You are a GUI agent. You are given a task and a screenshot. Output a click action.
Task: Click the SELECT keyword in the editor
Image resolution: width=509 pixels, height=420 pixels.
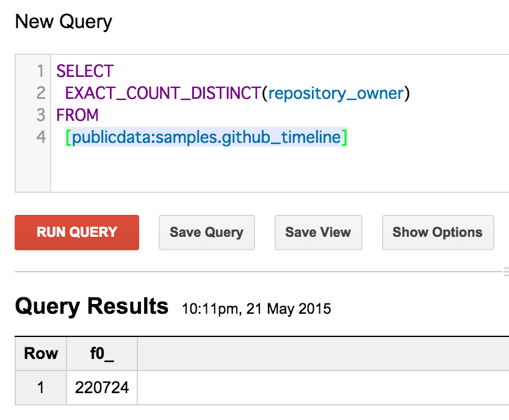pos(84,71)
